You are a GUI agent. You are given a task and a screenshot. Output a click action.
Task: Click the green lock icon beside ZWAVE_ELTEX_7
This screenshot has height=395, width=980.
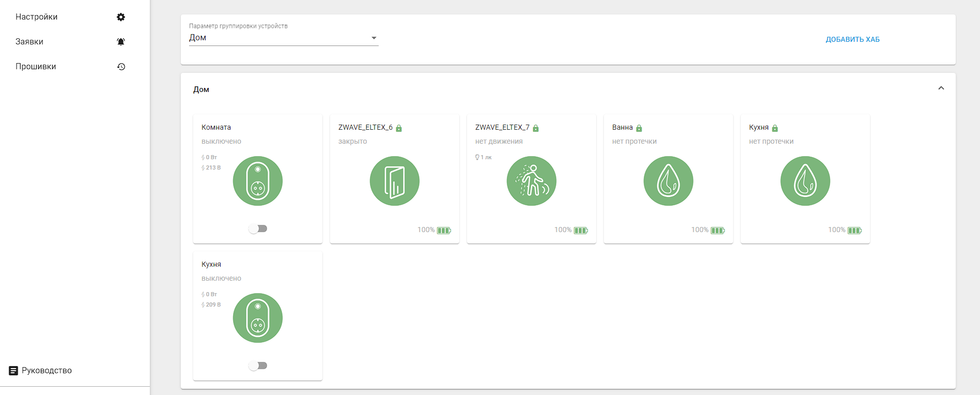point(536,128)
